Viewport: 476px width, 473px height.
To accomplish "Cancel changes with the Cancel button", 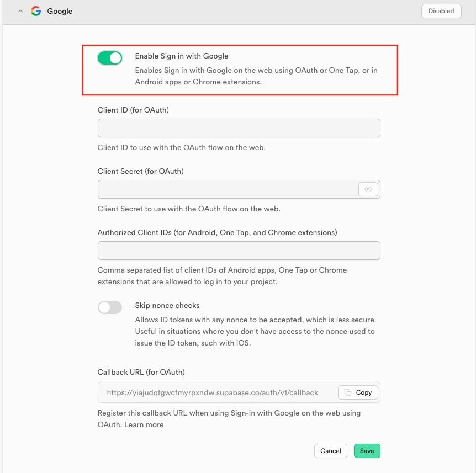I will (330, 450).
